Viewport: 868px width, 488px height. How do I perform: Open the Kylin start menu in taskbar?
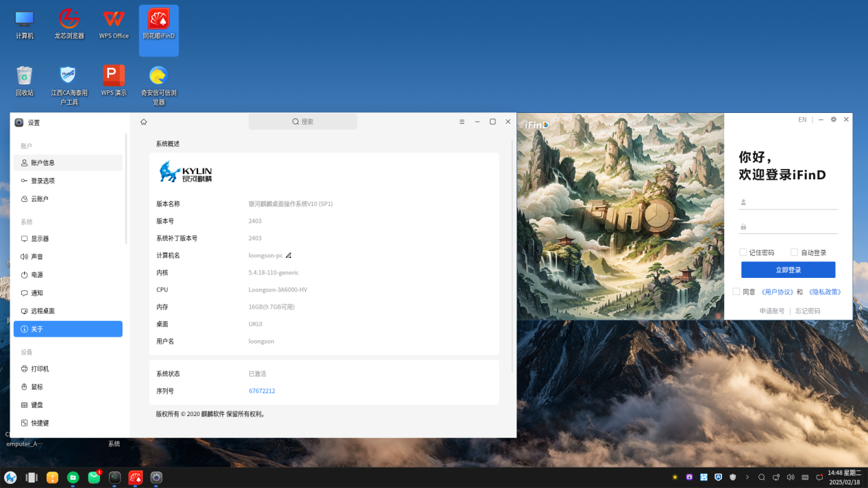click(x=10, y=478)
